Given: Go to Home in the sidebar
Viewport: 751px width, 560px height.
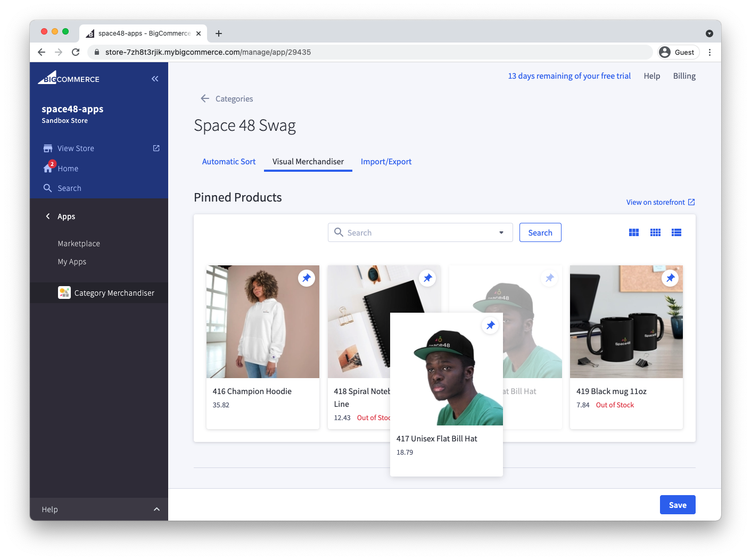Looking at the screenshot, I should click(x=68, y=169).
